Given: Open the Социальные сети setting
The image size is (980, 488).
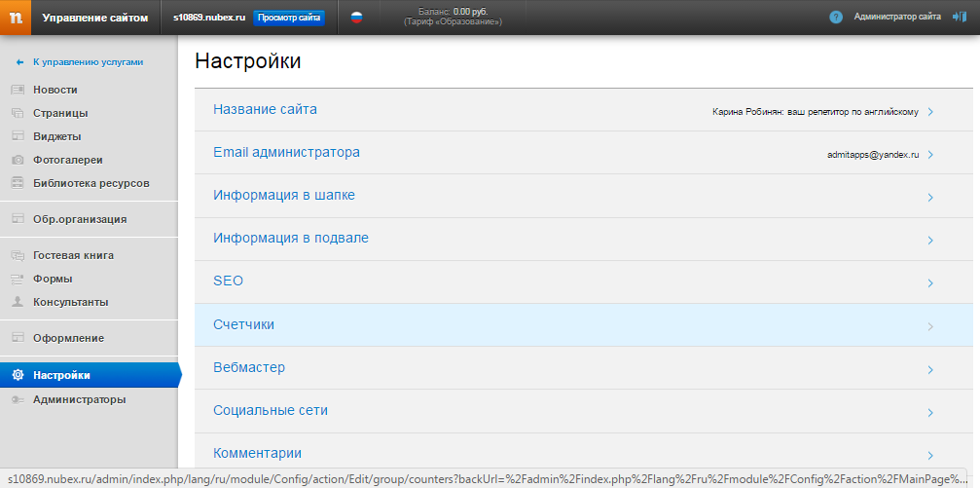Looking at the screenshot, I should point(584,411).
